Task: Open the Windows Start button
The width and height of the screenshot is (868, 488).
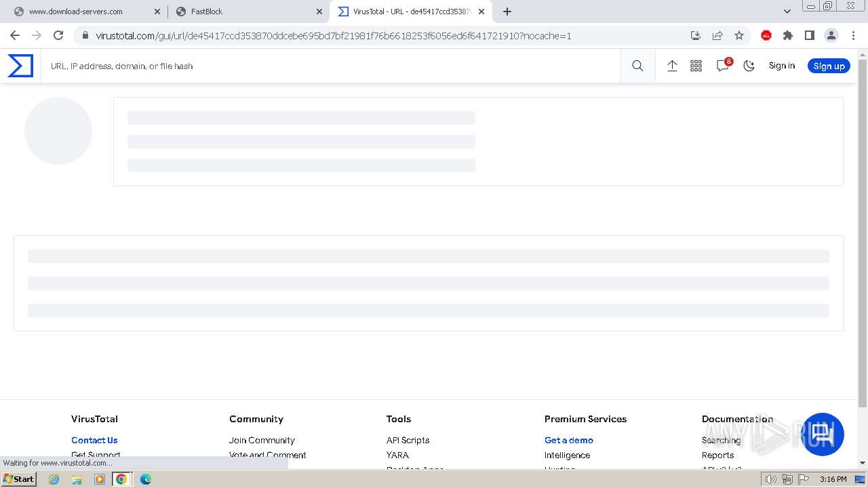Action: pos(19,479)
